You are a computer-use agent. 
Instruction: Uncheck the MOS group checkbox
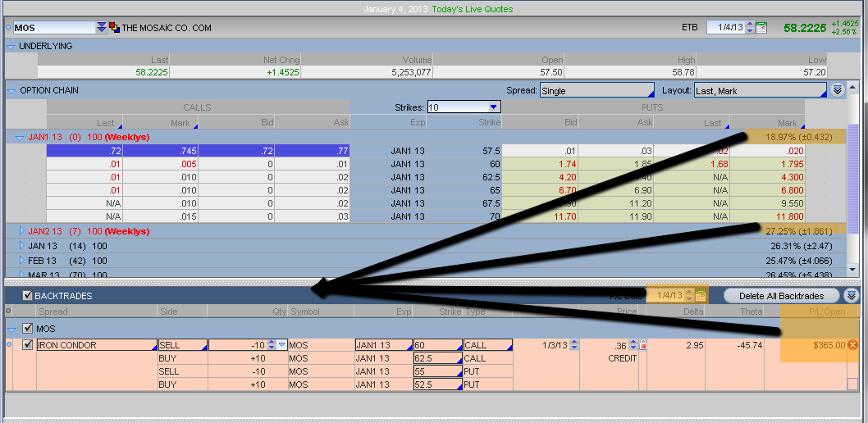click(28, 329)
